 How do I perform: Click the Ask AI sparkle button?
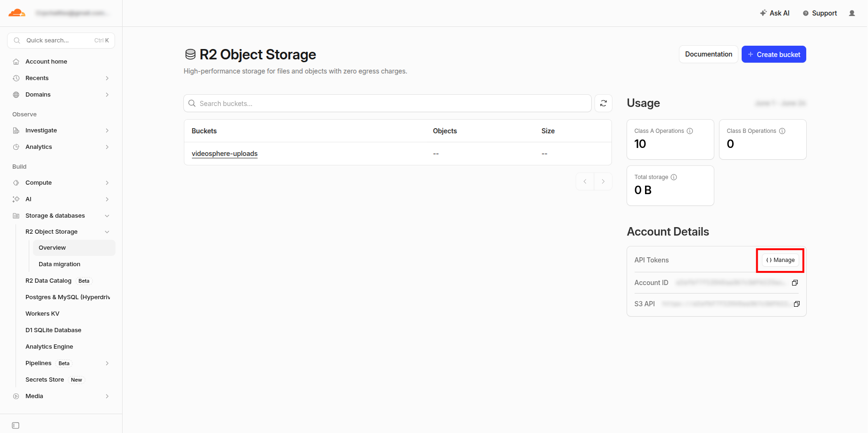click(775, 13)
